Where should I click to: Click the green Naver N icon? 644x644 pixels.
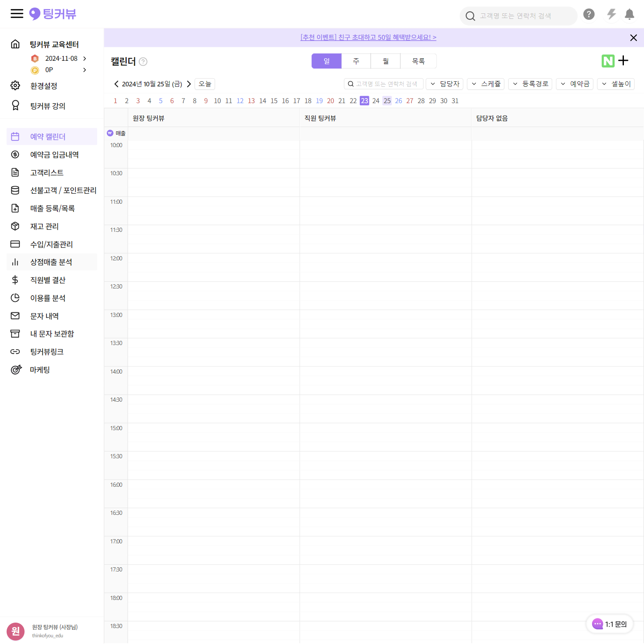click(608, 61)
